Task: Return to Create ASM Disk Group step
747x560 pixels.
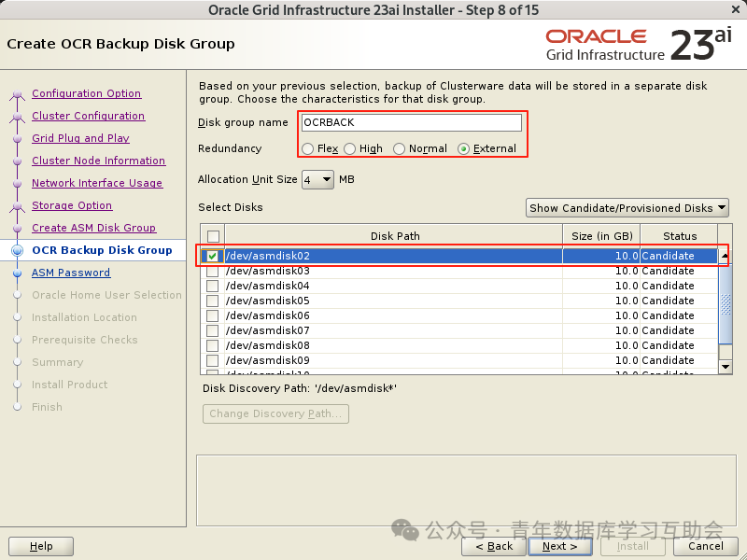Action: click(x=94, y=228)
